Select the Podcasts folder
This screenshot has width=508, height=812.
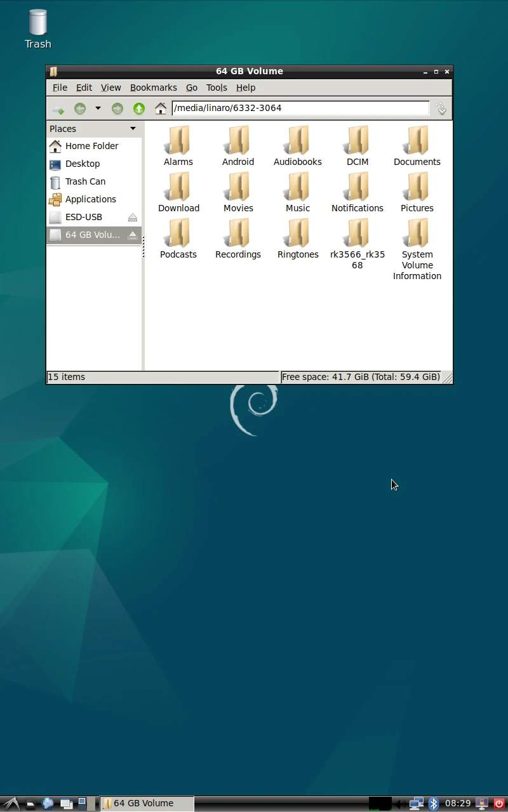178,239
